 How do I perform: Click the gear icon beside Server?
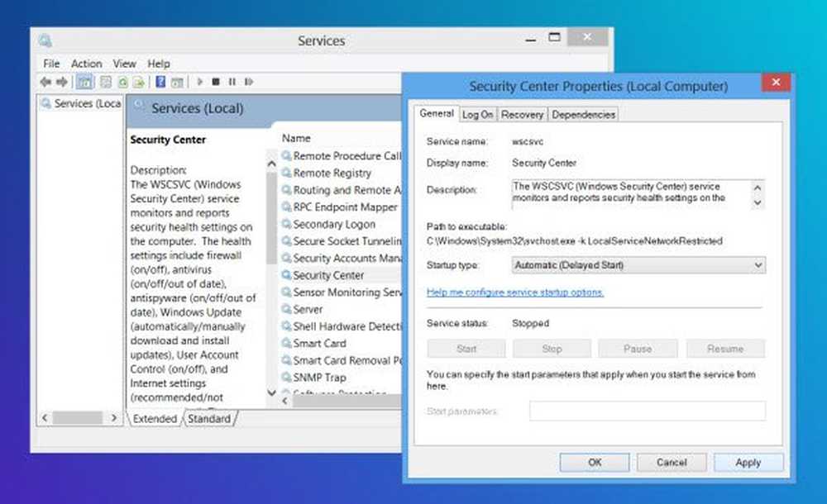click(286, 309)
